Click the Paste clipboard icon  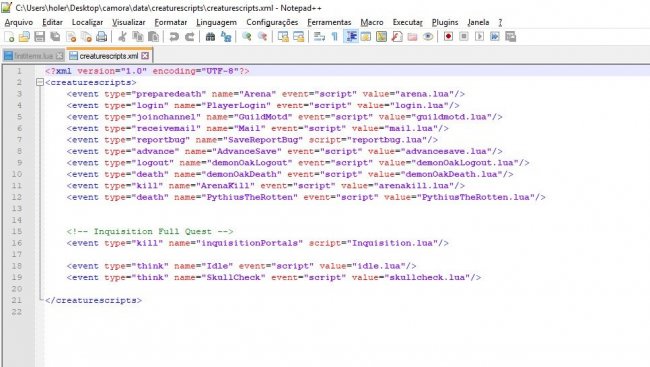coord(153,37)
